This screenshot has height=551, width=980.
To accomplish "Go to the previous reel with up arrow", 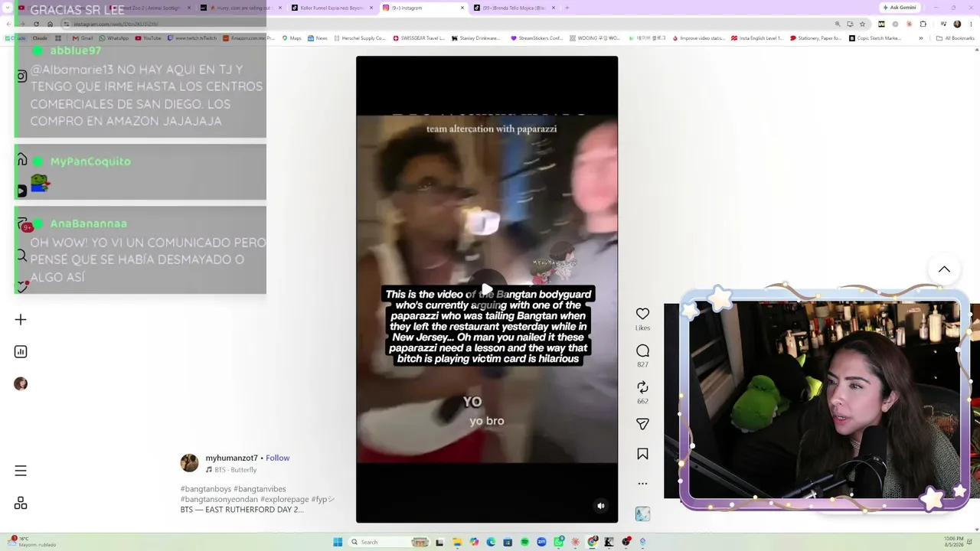I will tap(944, 269).
